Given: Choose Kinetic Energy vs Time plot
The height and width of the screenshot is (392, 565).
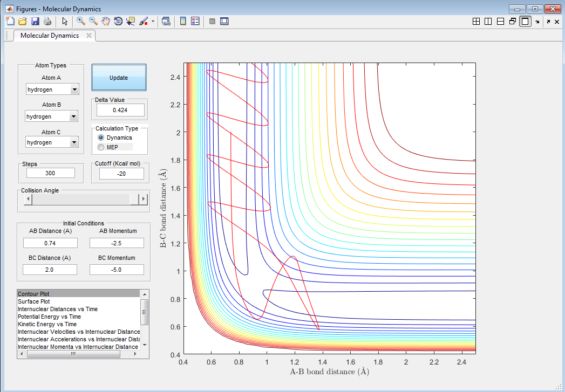Looking at the screenshot, I should coord(47,324).
